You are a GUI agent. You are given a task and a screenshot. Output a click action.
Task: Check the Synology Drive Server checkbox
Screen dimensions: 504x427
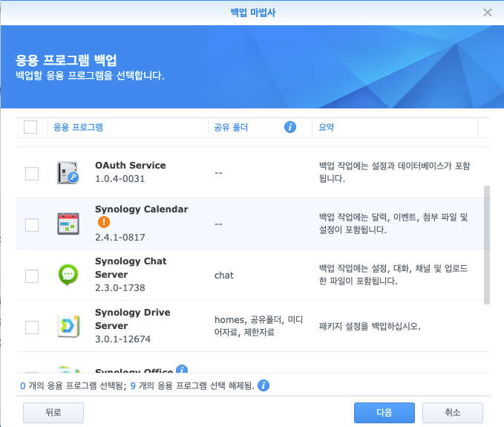pyautogui.click(x=32, y=327)
